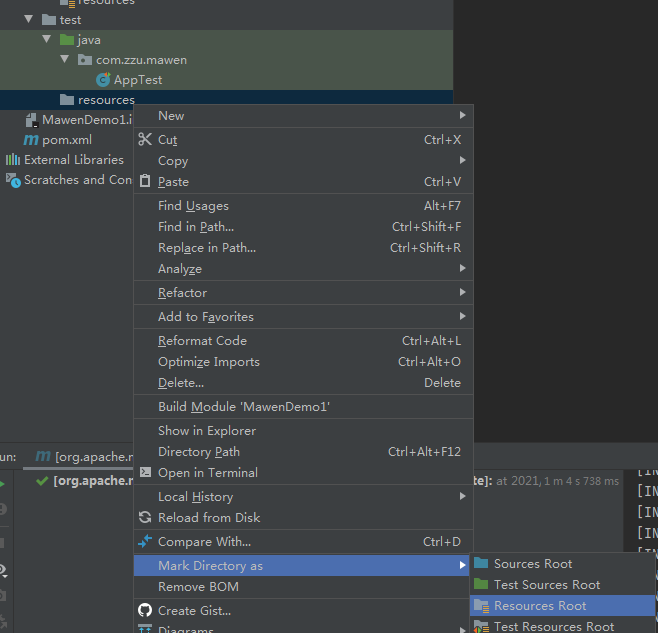The image size is (658, 633).
Task: Click the Scratches and Consoles icon
Action: pos(13,180)
